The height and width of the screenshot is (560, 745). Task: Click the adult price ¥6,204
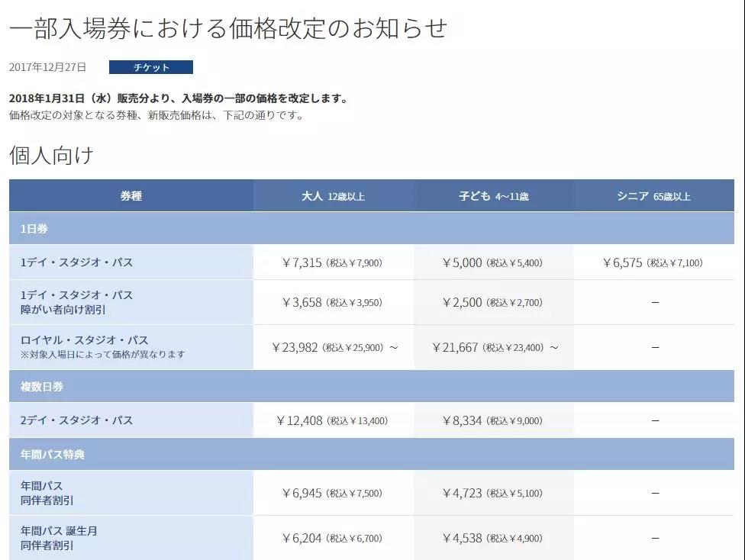click(x=332, y=539)
